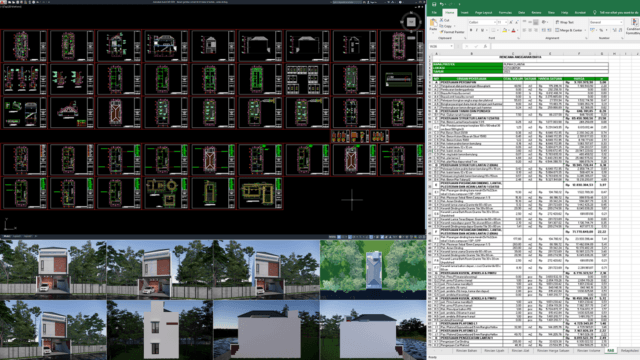Switch to the Insert ribbon tab
640x360 pixels.
click(464, 13)
